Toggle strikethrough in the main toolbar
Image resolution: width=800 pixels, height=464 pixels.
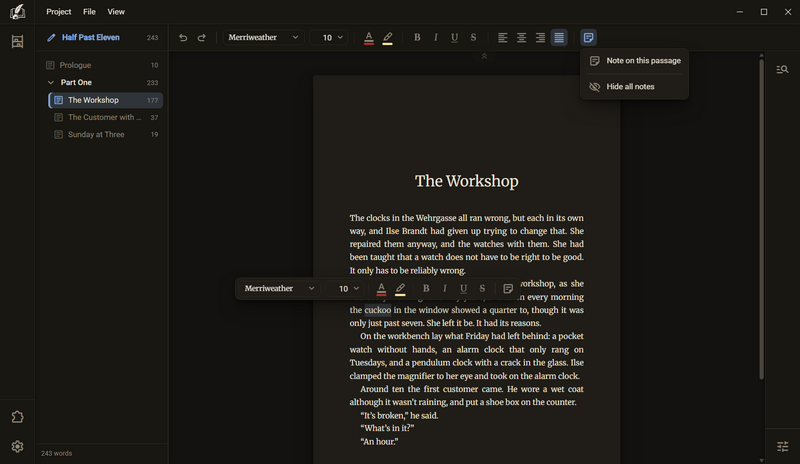473,37
